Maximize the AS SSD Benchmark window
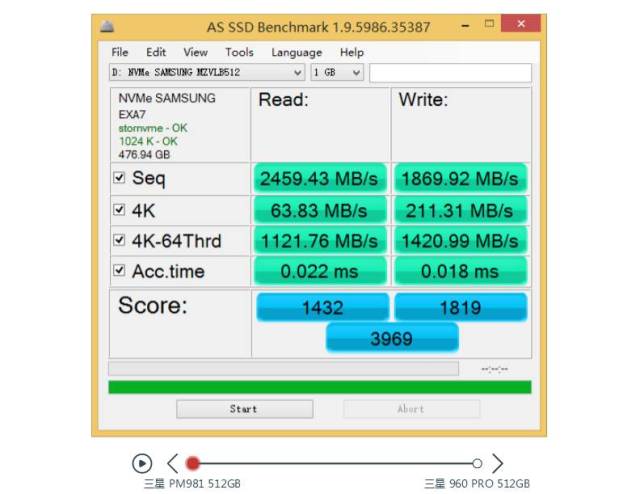Image resolution: width=640 pixels, height=494 pixels. [x=489, y=24]
